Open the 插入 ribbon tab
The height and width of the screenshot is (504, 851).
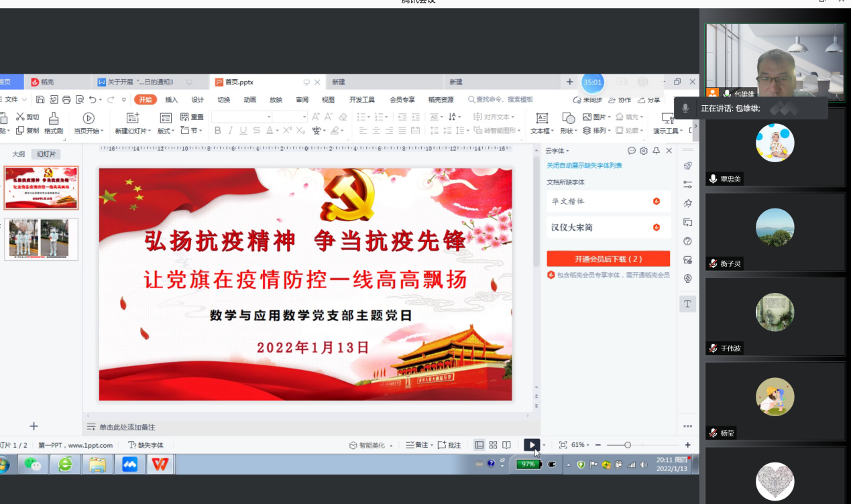point(172,100)
